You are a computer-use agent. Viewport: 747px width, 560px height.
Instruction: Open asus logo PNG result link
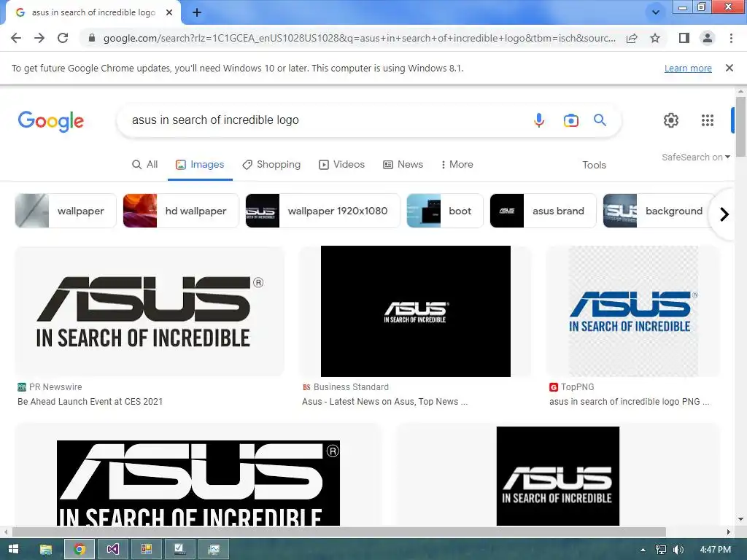630,402
